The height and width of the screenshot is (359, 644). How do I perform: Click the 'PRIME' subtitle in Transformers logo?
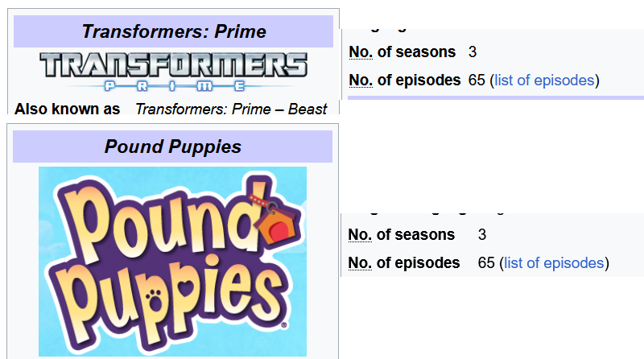[x=173, y=84]
